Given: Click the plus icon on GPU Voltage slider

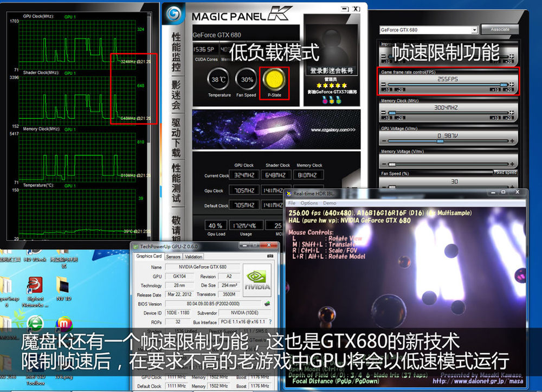Looking at the screenshot, I should [512, 141].
